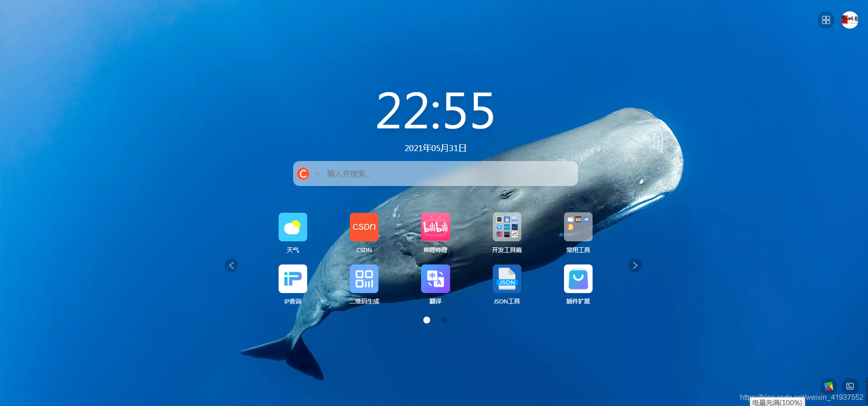Open the IP查询 app icon
Viewport: 868px width, 406px height.
(293, 279)
